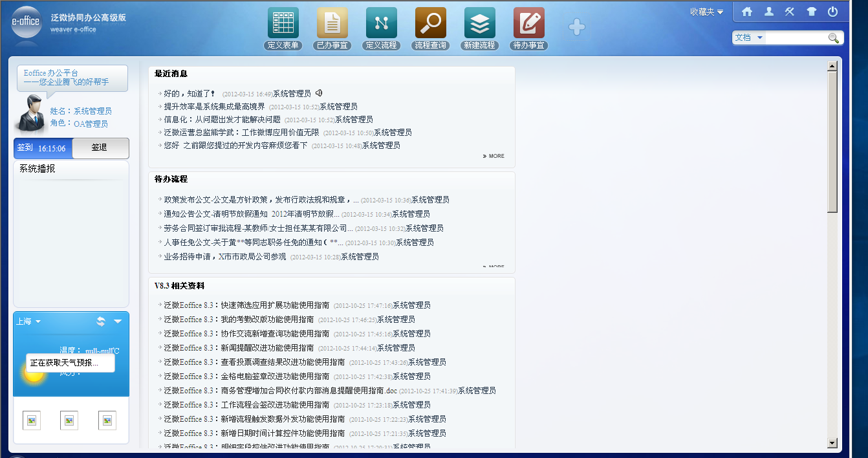Open the 文档 search type dropdown
The height and width of the screenshot is (458, 868).
(x=749, y=38)
